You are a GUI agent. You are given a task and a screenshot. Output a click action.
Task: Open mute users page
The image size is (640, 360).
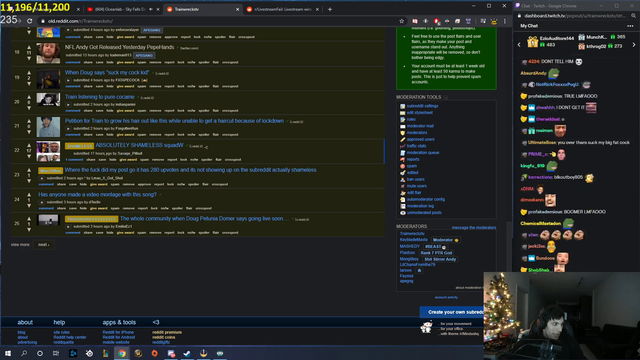click(417, 186)
